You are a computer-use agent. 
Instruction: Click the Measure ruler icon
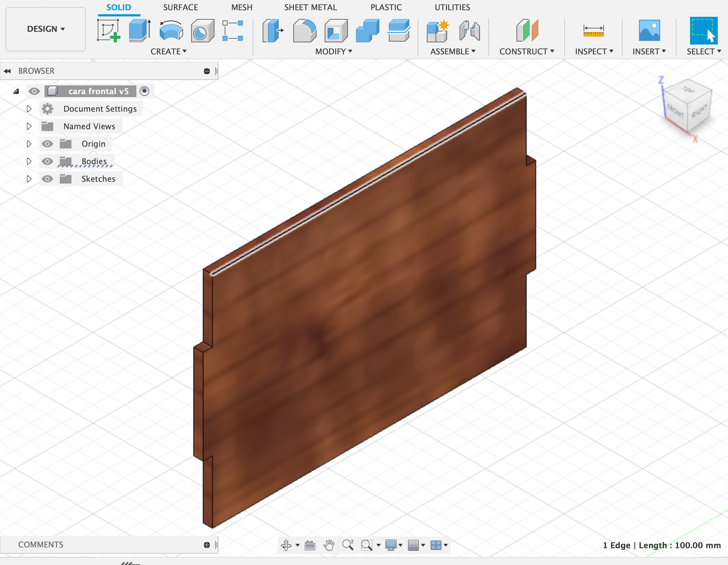[x=593, y=31]
